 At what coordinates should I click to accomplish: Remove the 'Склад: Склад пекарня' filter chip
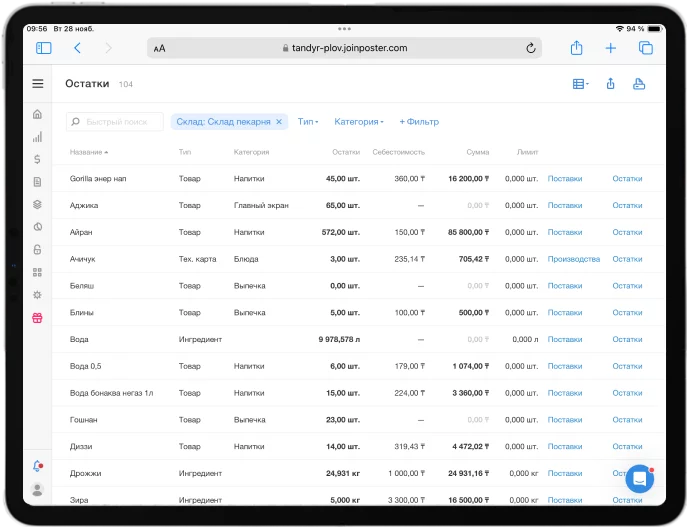tap(279, 122)
